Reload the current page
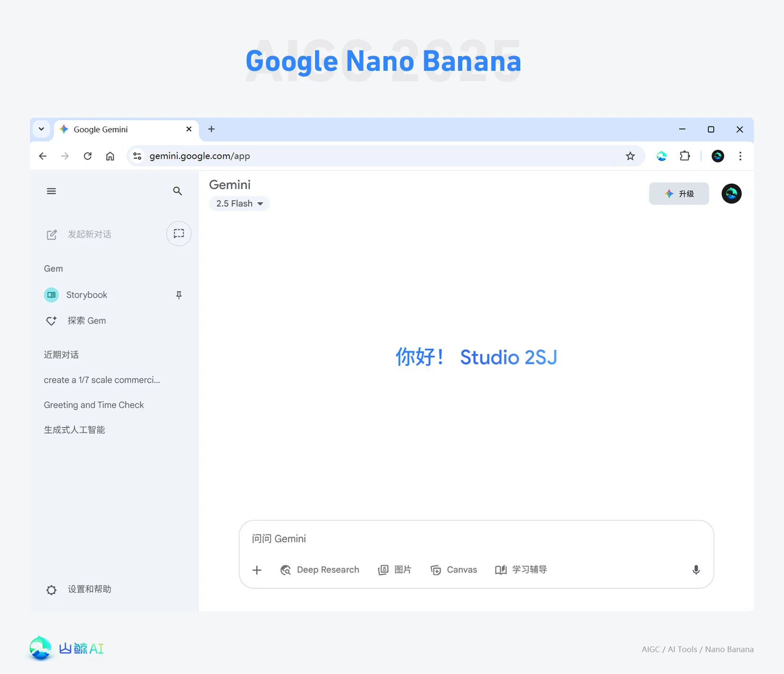Screen dimensions: 784x674 (87, 156)
